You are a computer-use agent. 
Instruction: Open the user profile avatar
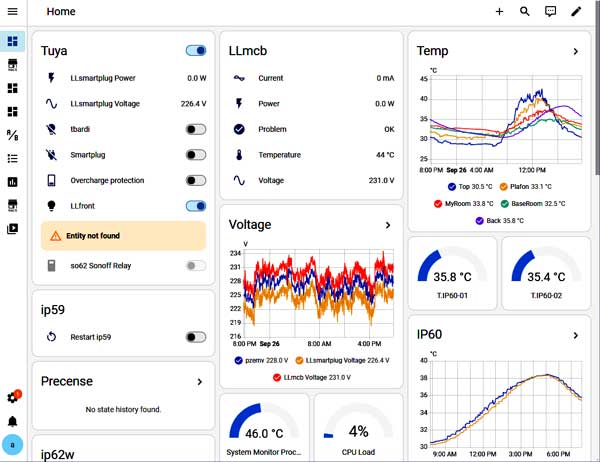click(13, 445)
